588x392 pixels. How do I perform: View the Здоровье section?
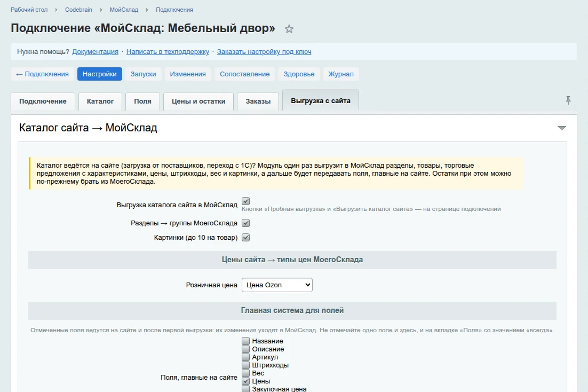click(x=299, y=74)
